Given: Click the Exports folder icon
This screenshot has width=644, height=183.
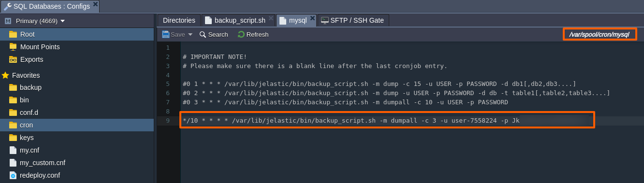Looking at the screenshot, I should pyautogui.click(x=13, y=59).
